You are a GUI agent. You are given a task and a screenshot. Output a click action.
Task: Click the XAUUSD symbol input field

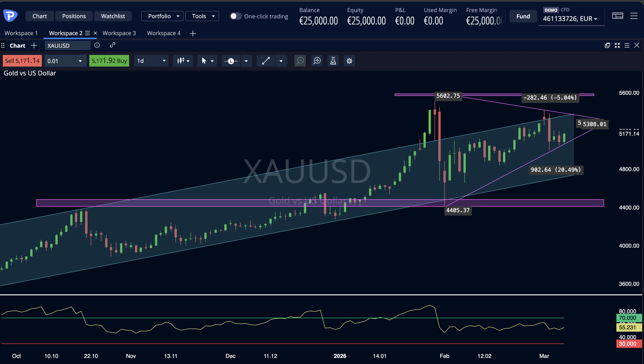point(67,46)
